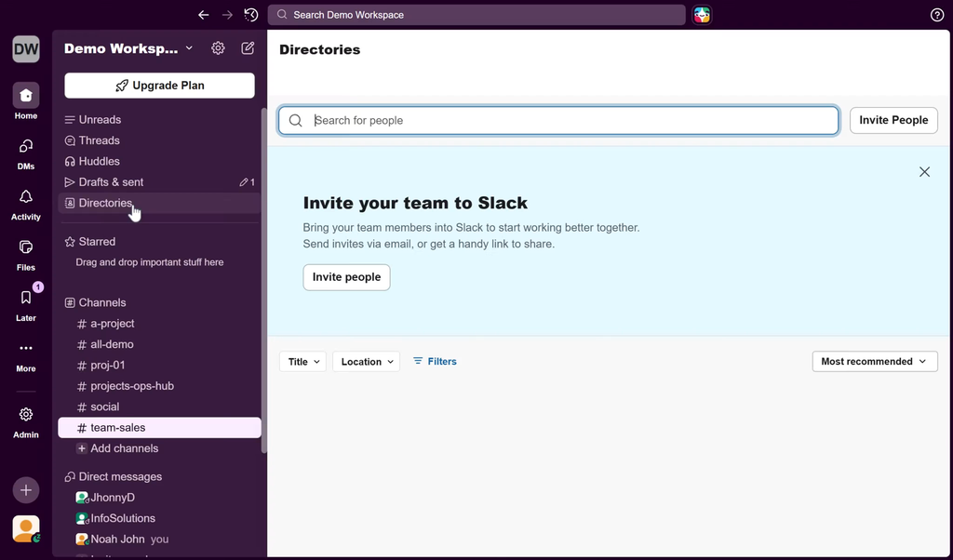Click the help question mark icon
The image size is (953, 560).
click(937, 15)
